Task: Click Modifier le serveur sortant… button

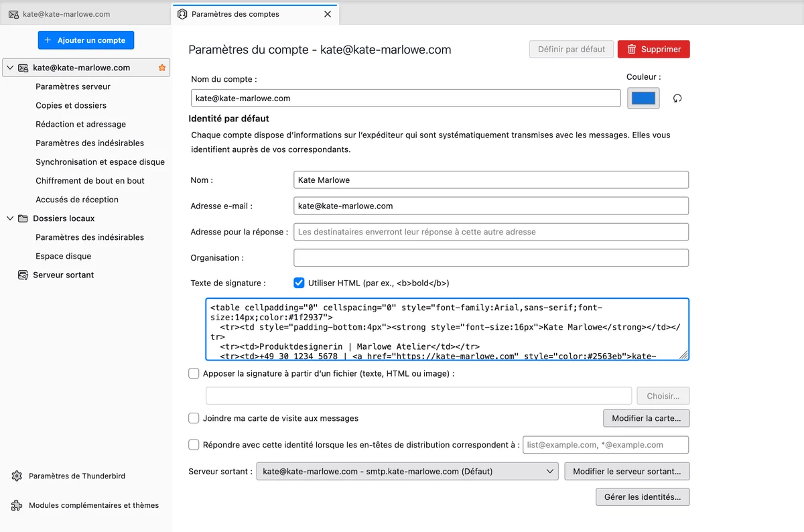Action: 627,471
